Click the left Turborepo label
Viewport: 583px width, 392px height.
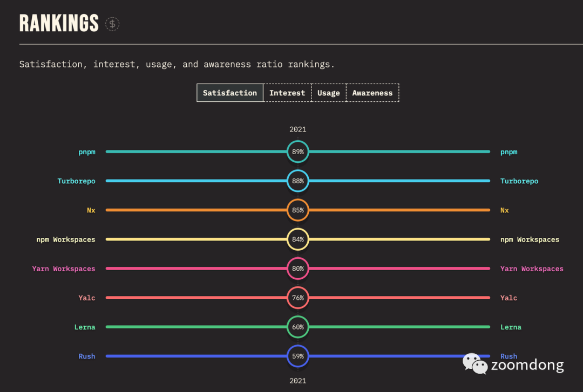click(x=76, y=181)
